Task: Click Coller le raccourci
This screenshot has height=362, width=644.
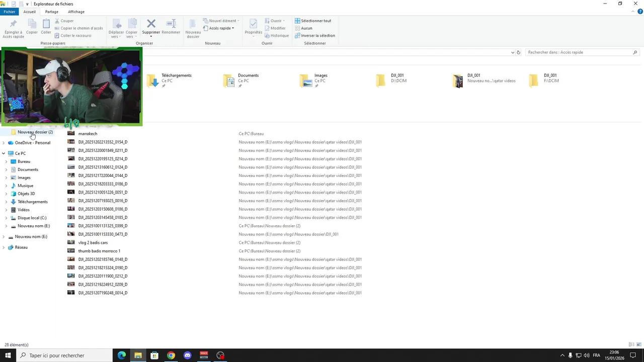Action: (73, 36)
